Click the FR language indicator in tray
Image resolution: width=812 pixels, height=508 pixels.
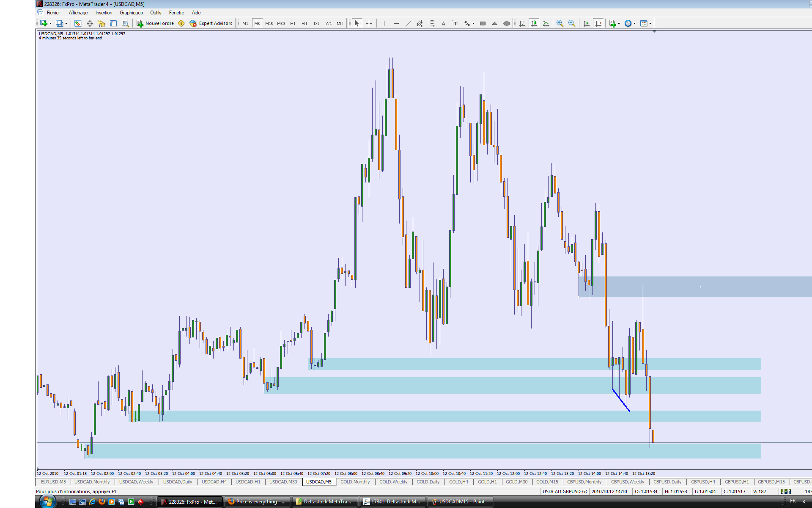[x=793, y=501]
